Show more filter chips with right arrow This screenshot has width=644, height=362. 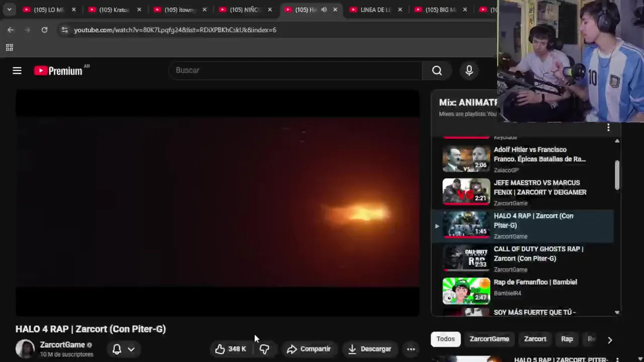click(x=610, y=340)
